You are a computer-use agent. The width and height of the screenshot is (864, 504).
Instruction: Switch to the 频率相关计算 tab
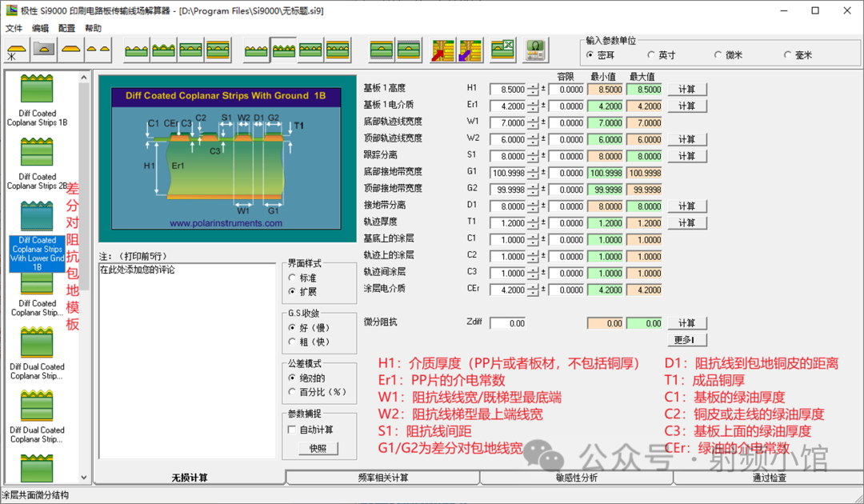tap(382, 478)
